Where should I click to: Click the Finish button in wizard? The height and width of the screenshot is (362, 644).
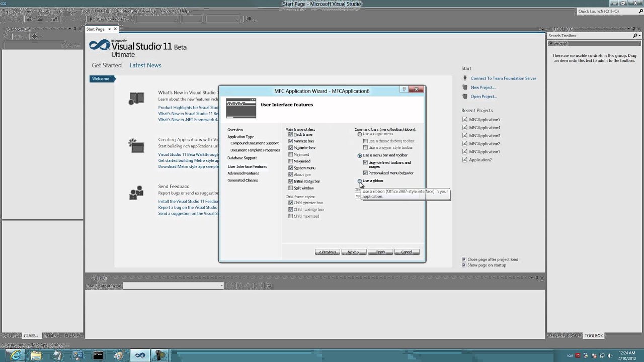click(x=380, y=252)
